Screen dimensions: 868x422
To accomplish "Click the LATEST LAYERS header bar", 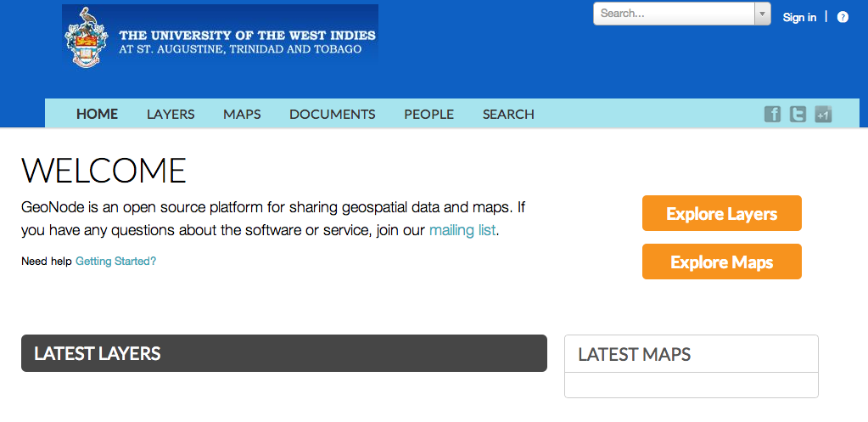I will pyautogui.click(x=284, y=353).
